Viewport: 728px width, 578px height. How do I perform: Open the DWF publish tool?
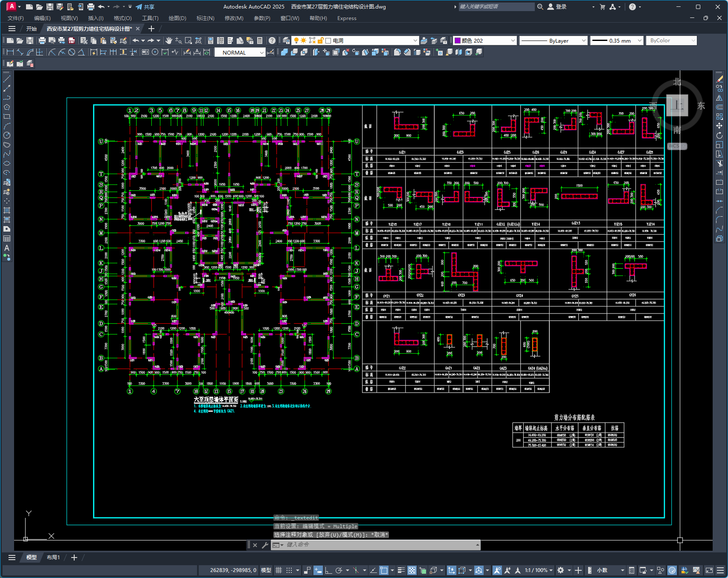pyautogui.click(x=72, y=41)
